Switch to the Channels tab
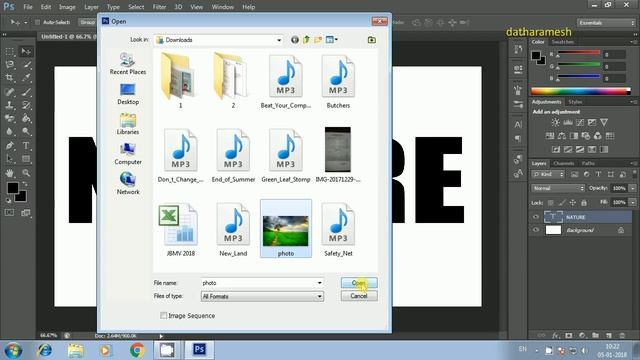This screenshot has width=640, height=360. tap(564, 163)
